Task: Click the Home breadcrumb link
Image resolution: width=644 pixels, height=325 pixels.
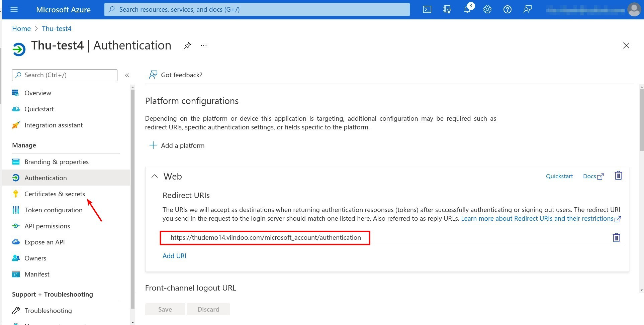Action: point(21,29)
